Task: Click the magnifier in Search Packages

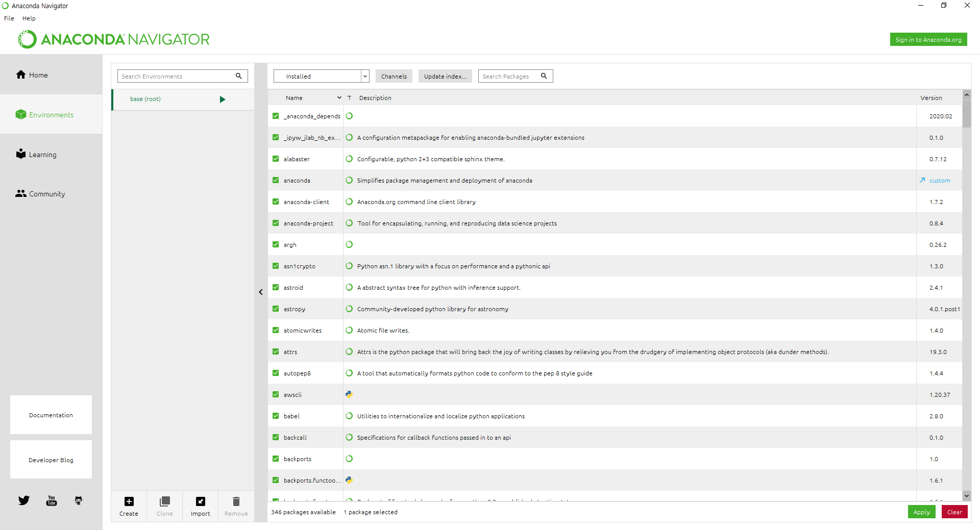Action: click(x=544, y=76)
